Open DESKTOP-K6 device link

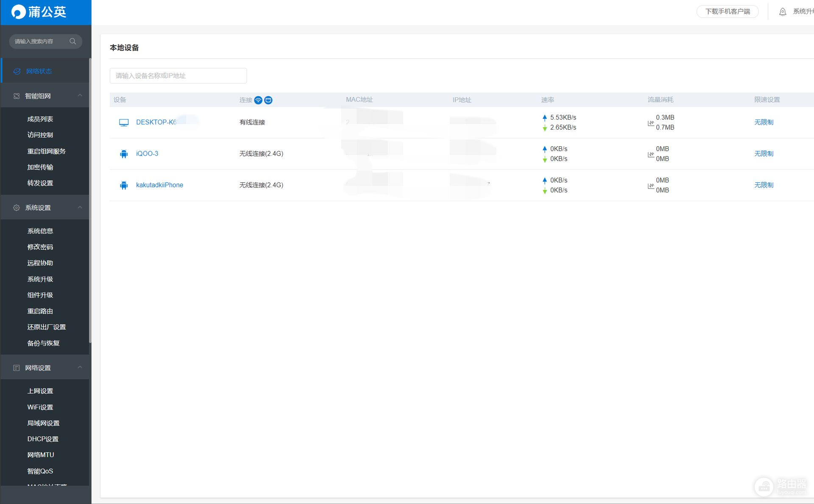tap(156, 122)
